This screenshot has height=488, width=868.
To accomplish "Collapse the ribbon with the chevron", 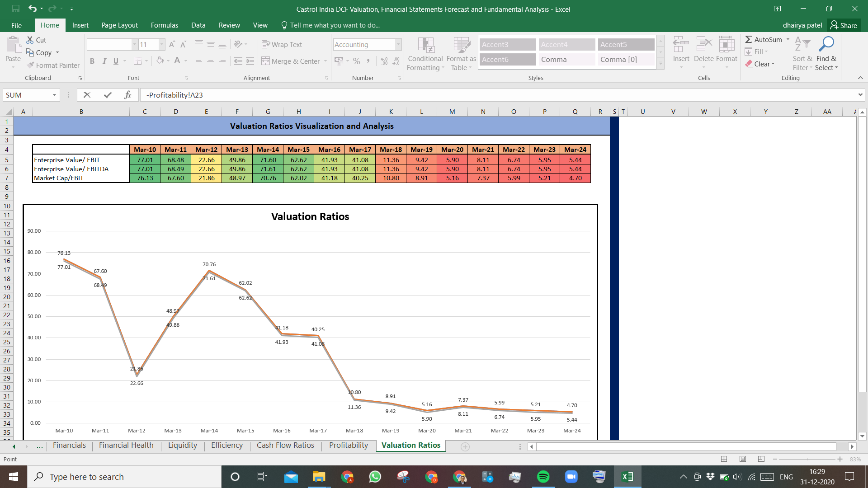I will tap(860, 78).
